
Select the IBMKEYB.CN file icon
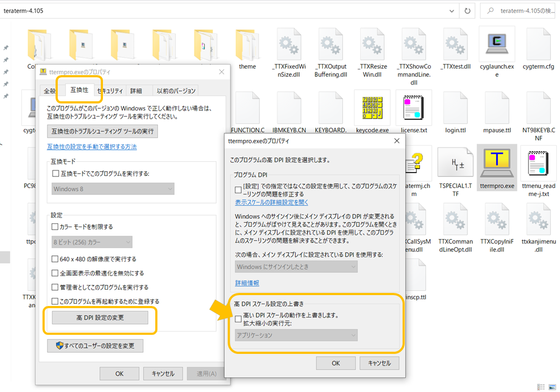pyautogui.click(x=289, y=108)
